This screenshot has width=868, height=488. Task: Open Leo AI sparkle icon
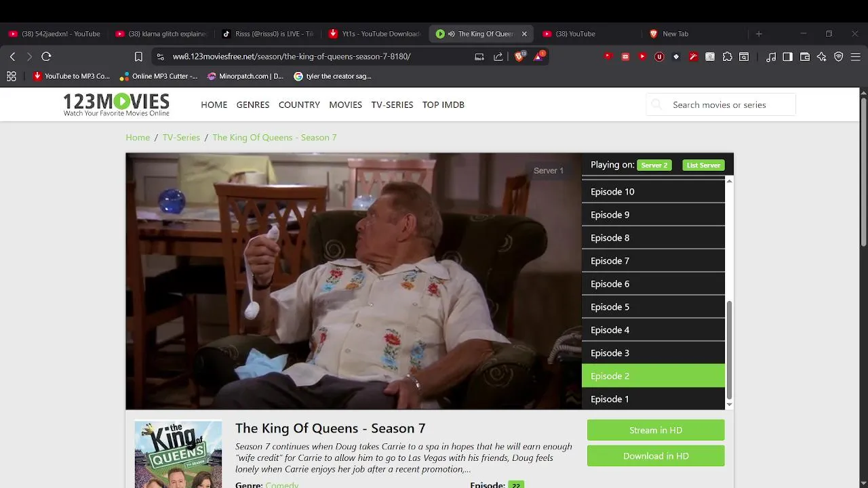(822, 57)
